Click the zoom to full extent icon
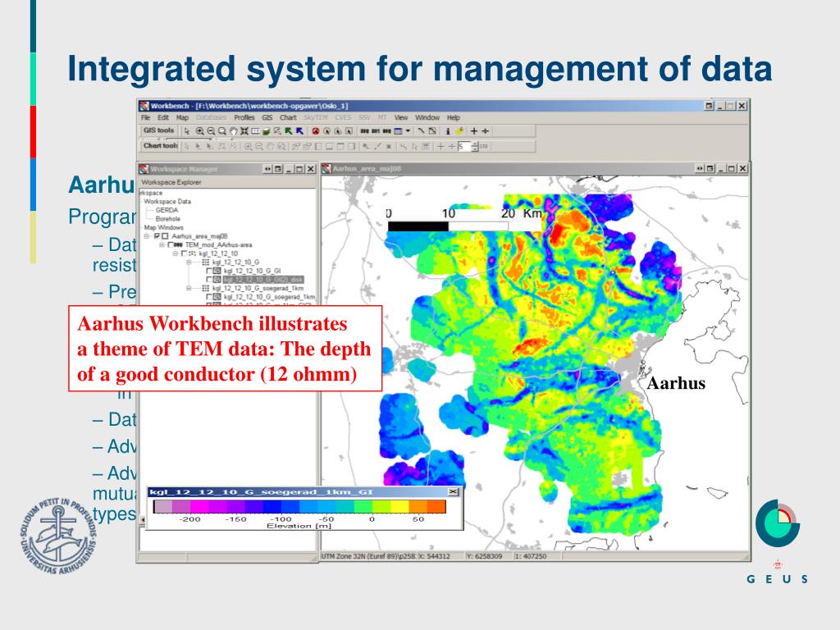The image size is (840, 630). click(244, 131)
